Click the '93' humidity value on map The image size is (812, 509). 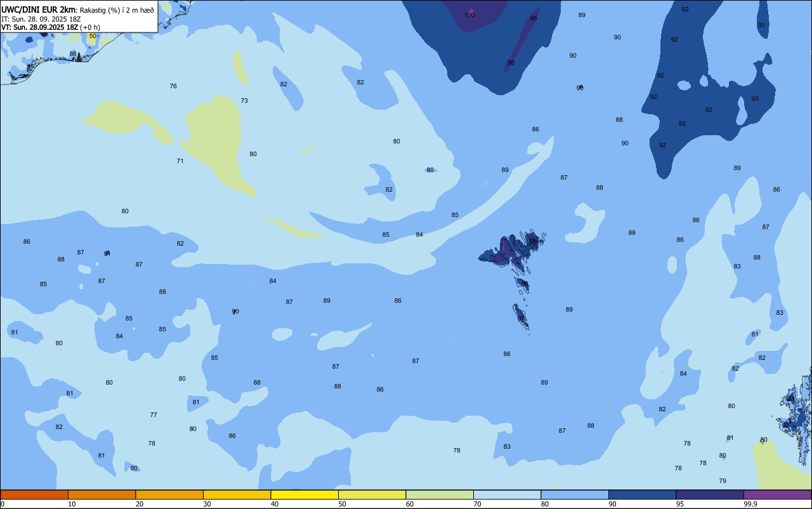click(x=755, y=98)
